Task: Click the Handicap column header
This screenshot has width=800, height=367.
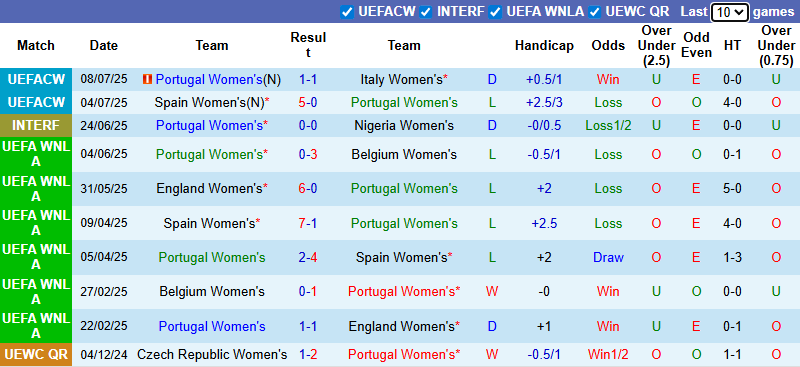Action: (544, 45)
